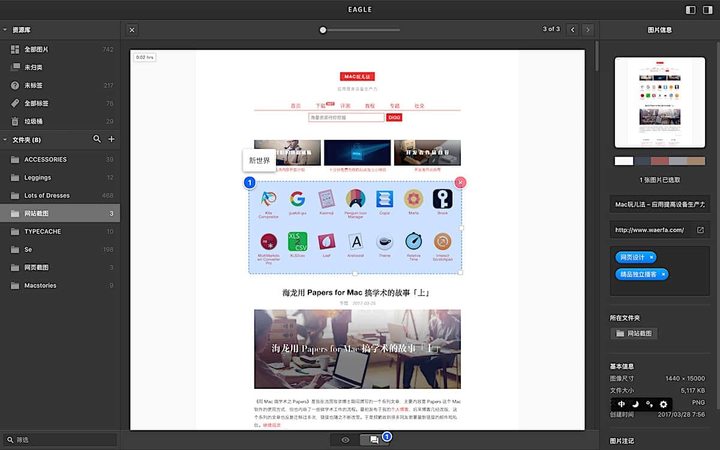Viewport: 720px width, 450px height.
Task: Collapse the 资源库 section
Action: (x=4, y=30)
